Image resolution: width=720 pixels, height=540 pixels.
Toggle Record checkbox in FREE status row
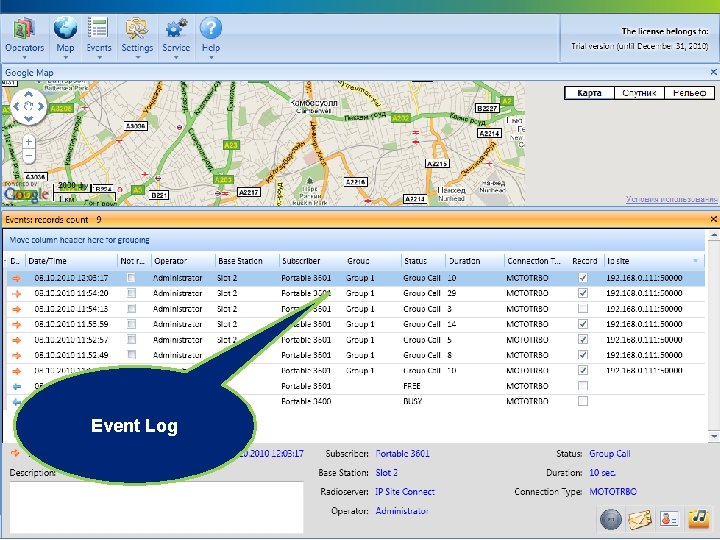coord(583,386)
